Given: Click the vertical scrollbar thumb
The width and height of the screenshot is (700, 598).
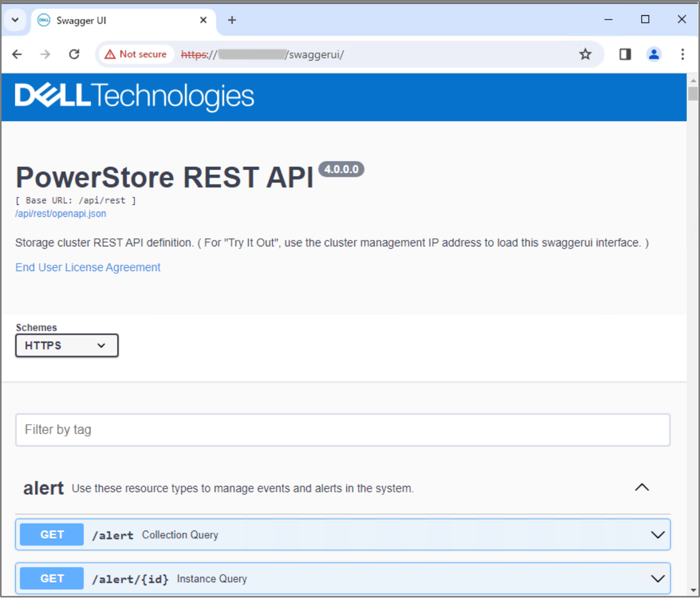Looking at the screenshot, I should pyautogui.click(x=693, y=93).
